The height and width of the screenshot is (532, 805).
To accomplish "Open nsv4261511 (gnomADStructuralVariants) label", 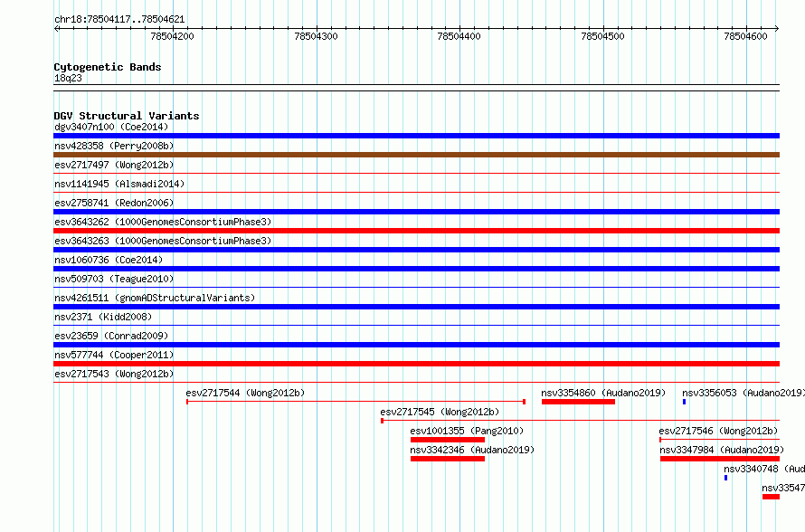I will 155,298.
